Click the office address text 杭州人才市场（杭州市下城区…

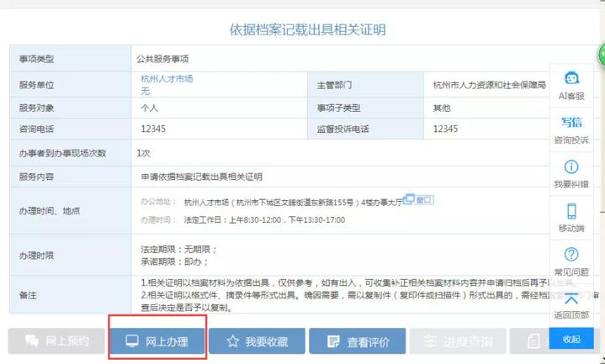coord(293,203)
